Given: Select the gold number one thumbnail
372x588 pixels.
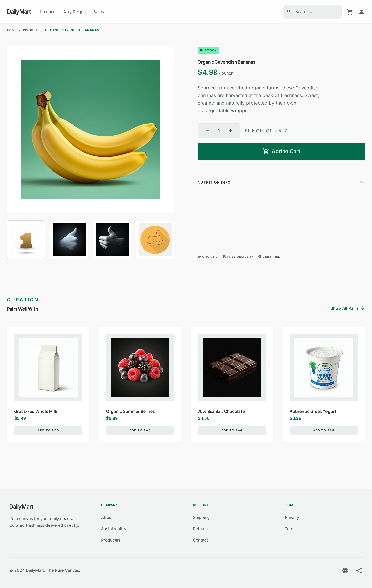Looking at the screenshot, I should pyautogui.click(x=26, y=240).
